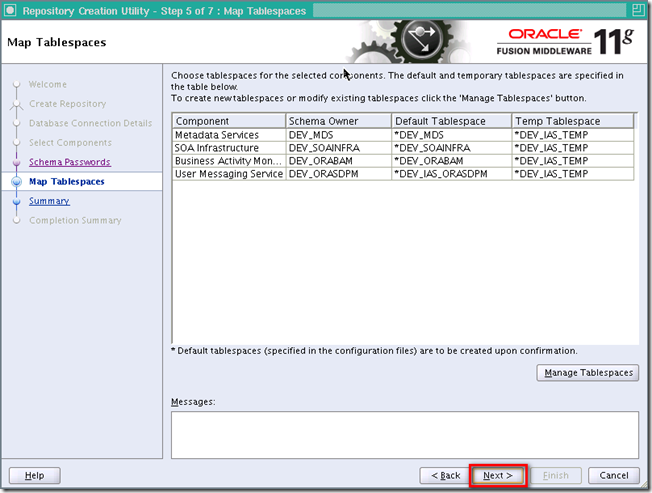Click the Temp Tablespace column header
Image resolution: width=652 pixels, height=493 pixels.
(x=573, y=121)
